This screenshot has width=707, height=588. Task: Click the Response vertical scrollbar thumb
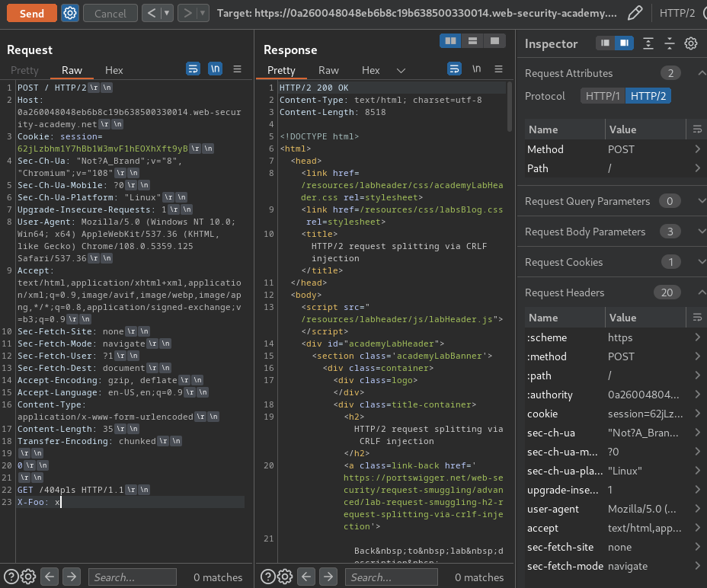(510, 107)
